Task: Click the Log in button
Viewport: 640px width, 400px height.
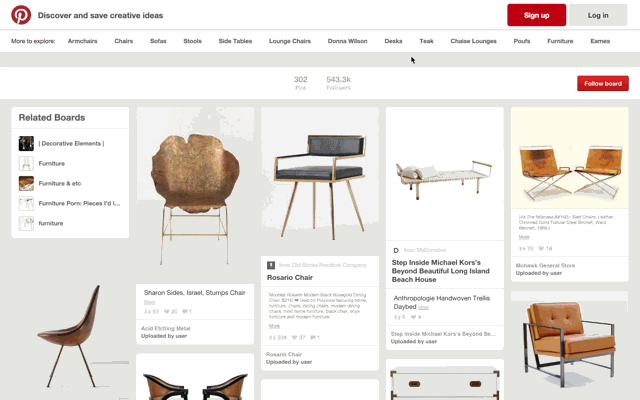Action: tap(598, 15)
